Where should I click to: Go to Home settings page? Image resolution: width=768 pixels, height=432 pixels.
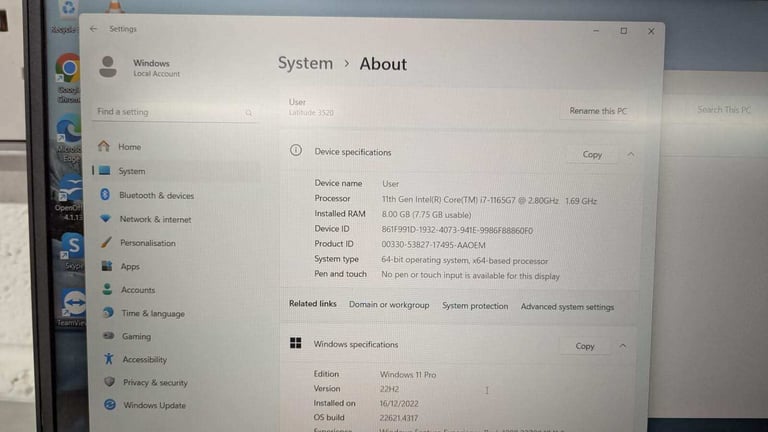coord(130,147)
